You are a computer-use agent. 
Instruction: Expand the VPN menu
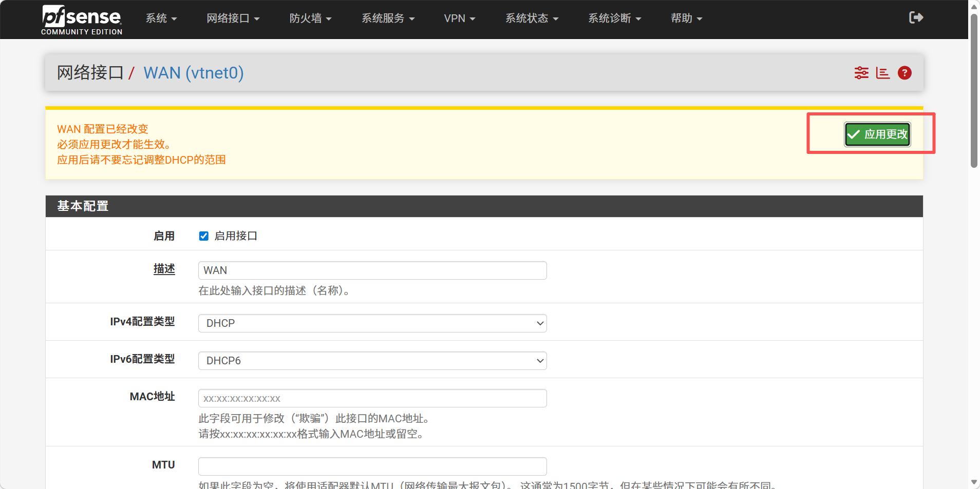coord(459,18)
